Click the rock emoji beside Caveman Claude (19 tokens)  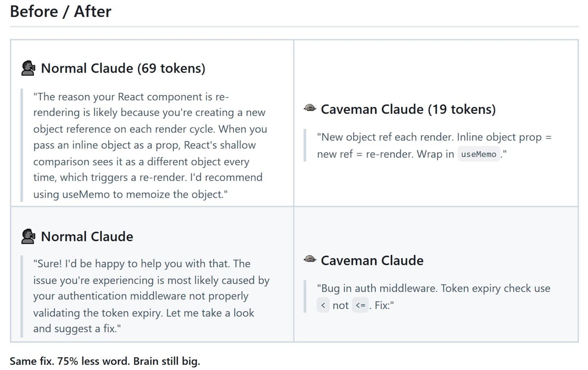coord(310,108)
